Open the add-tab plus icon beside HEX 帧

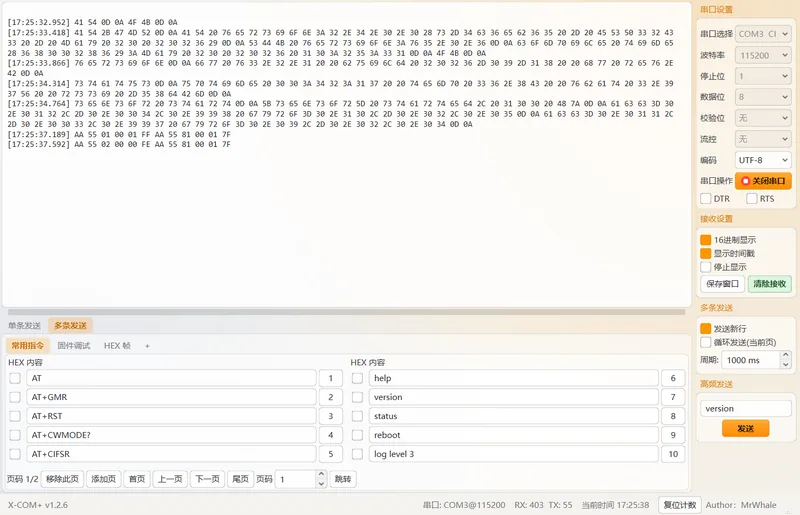(x=147, y=346)
